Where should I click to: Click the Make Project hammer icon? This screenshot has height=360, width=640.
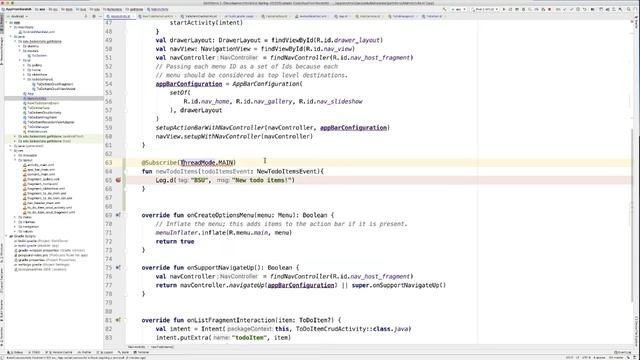(445, 9)
